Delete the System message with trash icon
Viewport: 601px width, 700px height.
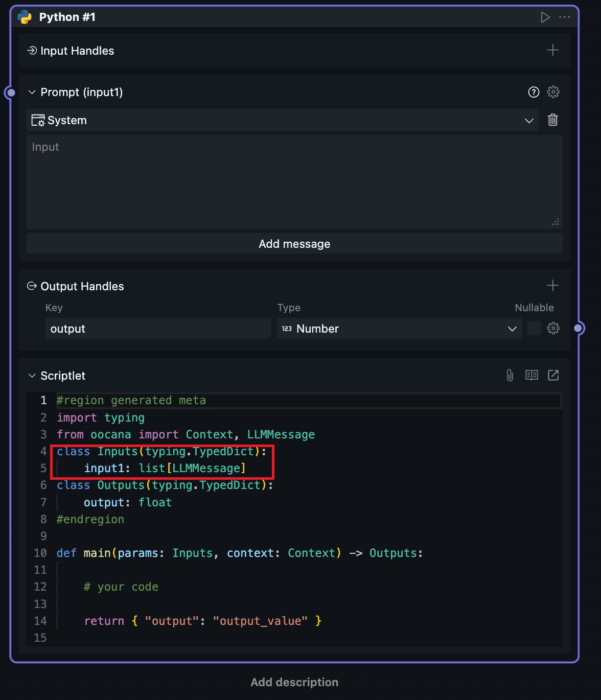pos(552,120)
